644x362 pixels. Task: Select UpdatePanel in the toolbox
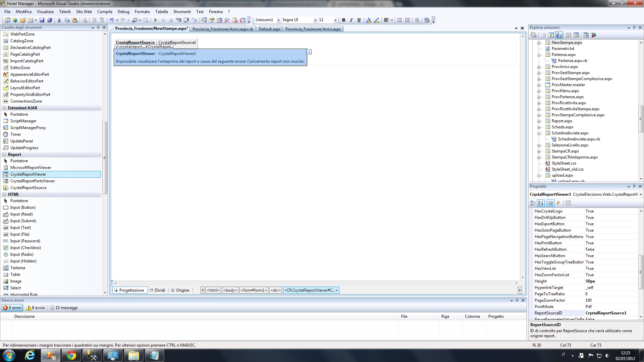click(x=21, y=141)
